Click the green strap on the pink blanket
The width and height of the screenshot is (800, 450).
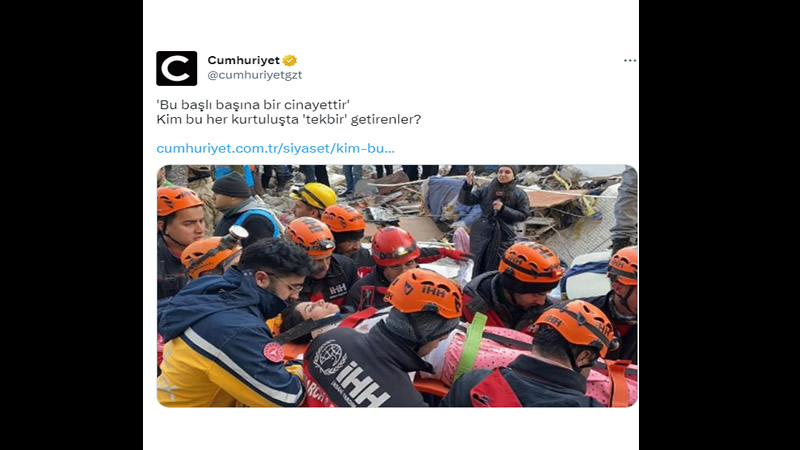point(469,346)
